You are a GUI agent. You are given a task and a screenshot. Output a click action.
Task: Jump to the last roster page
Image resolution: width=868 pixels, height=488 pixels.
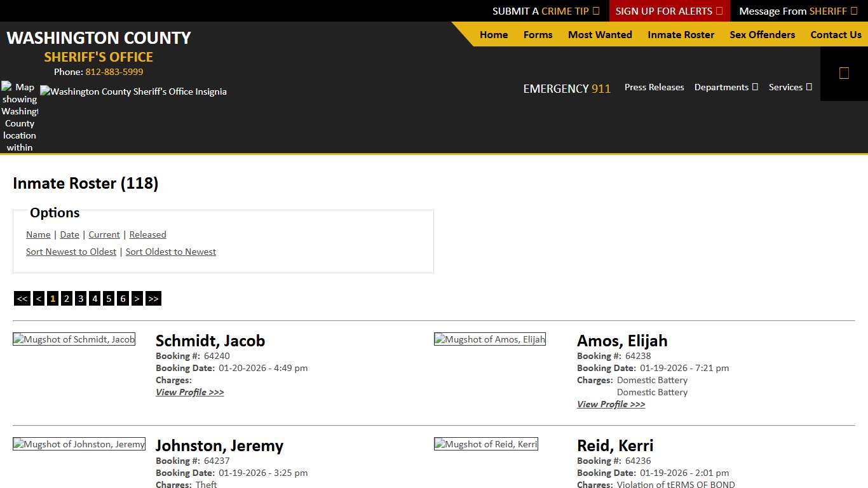point(153,298)
